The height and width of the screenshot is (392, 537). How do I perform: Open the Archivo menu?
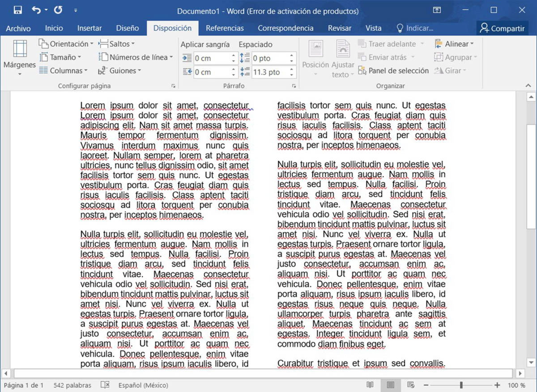tap(18, 28)
